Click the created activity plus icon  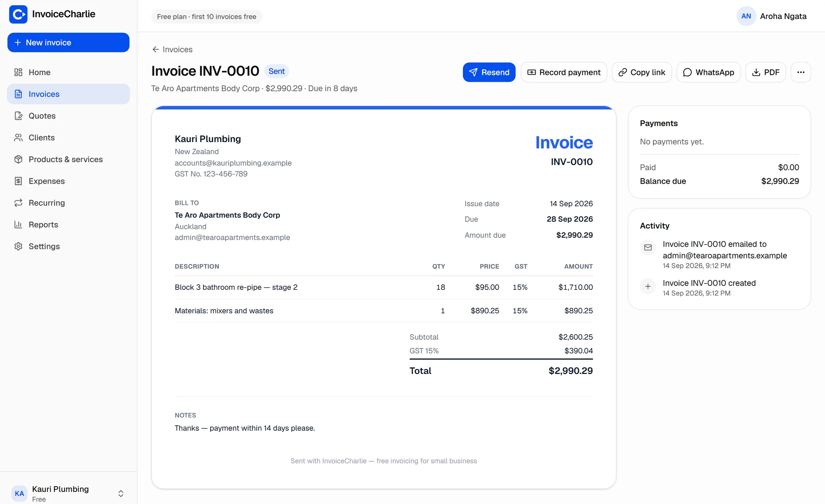tap(648, 287)
